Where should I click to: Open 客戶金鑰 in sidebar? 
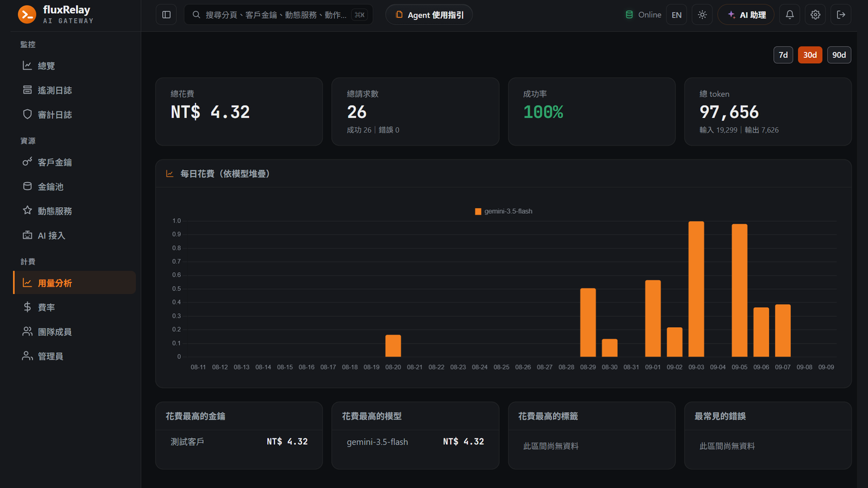pyautogui.click(x=74, y=162)
